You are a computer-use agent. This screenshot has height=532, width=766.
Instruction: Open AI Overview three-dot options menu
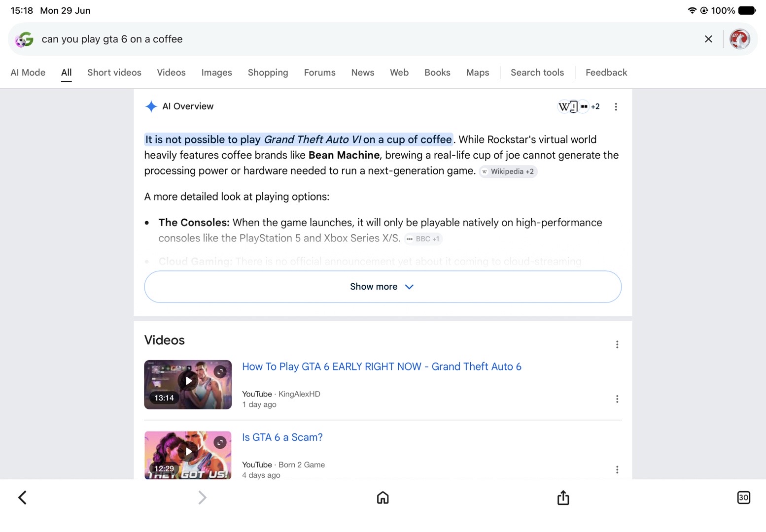tap(616, 106)
